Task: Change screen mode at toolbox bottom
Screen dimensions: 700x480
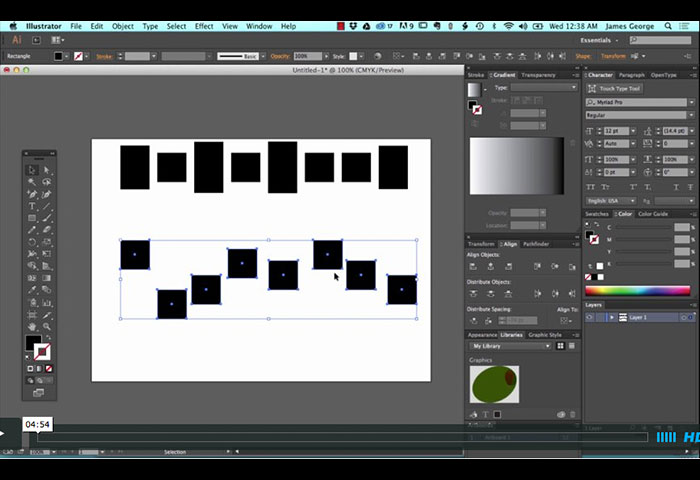Action: click(39, 393)
